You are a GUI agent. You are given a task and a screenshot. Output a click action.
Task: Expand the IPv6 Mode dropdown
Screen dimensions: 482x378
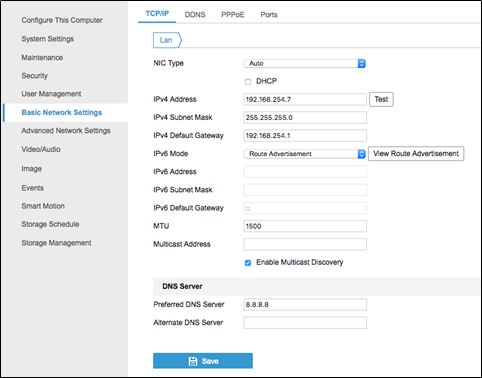[305, 154]
